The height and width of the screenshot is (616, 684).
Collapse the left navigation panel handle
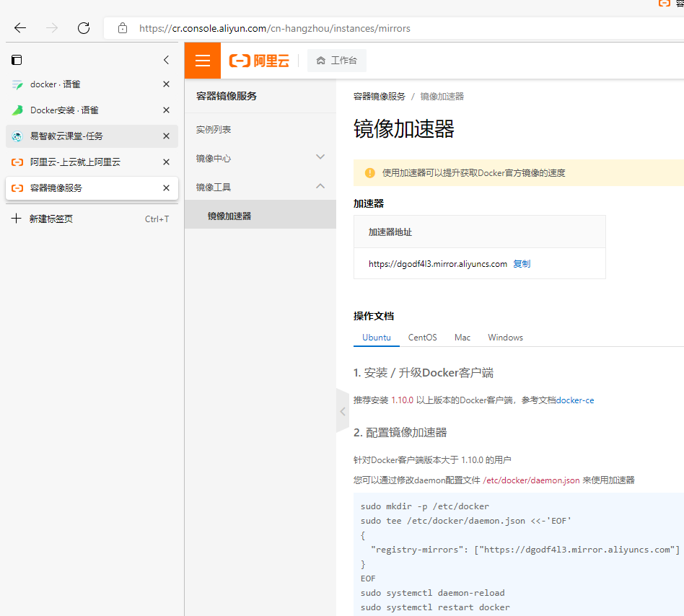[x=343, y=411]
